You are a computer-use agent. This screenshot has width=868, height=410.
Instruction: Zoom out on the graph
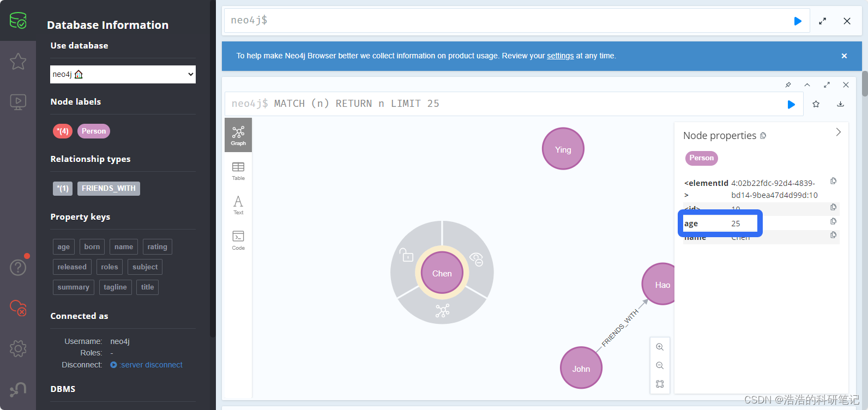(660, 366)
